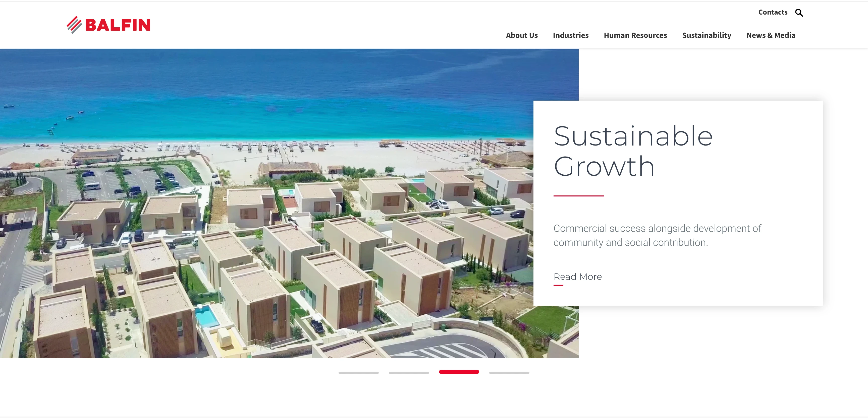Go to the second carousel slide indicator

[409, 373]
